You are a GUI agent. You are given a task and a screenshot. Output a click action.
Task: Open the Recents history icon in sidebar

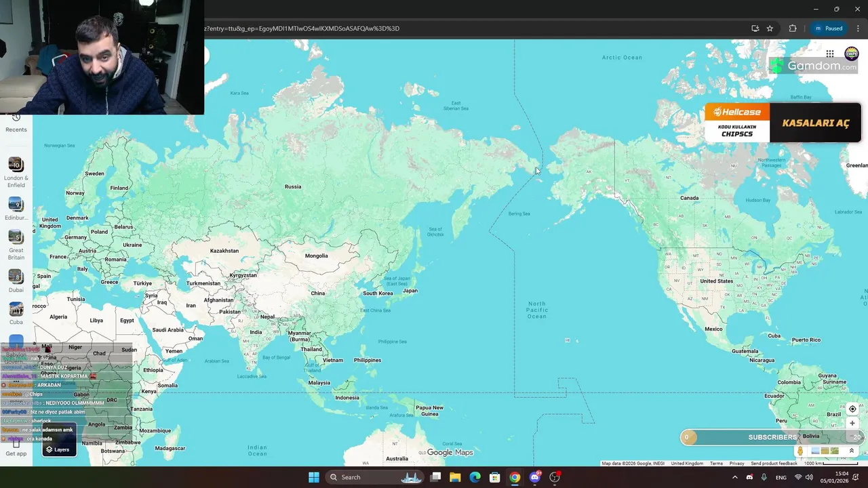pos(16,119)
